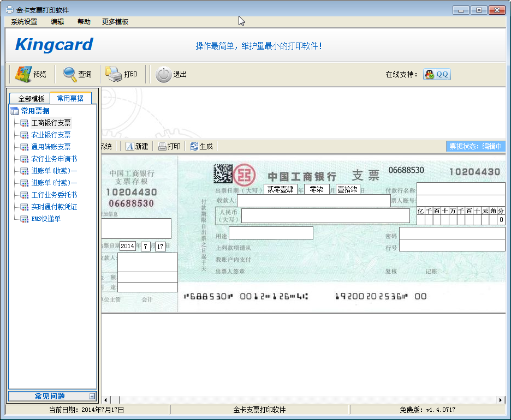Click the 人民币(大写) amount field
Screen dimensions: 511x420
point(325,215)
